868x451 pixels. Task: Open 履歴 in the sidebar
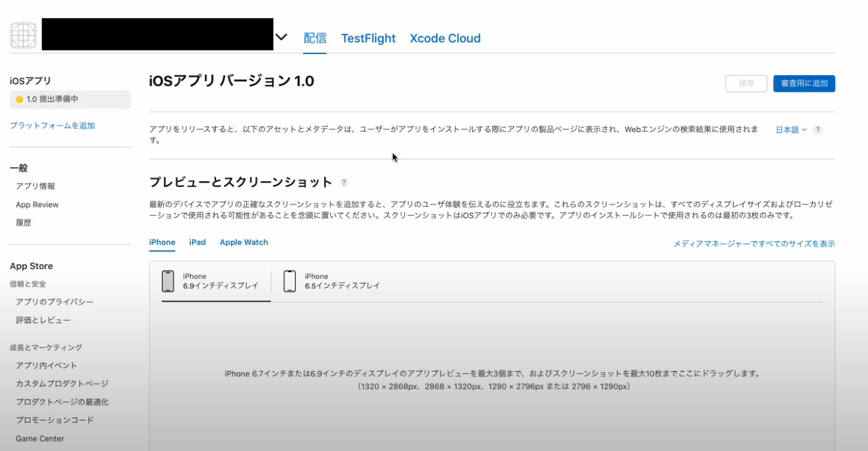(x=24, y=223)
